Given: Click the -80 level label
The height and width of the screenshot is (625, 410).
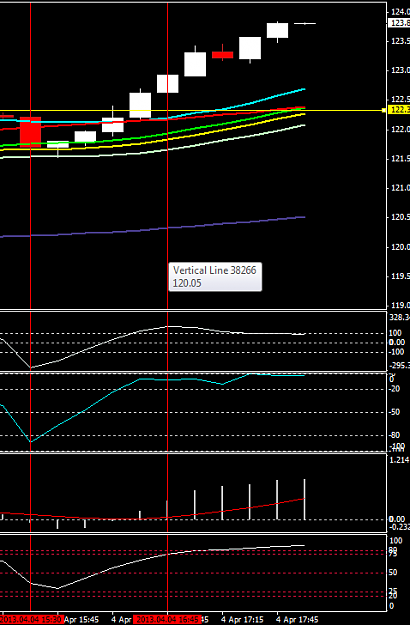Looking at the screenshot, I should point(394,435).
